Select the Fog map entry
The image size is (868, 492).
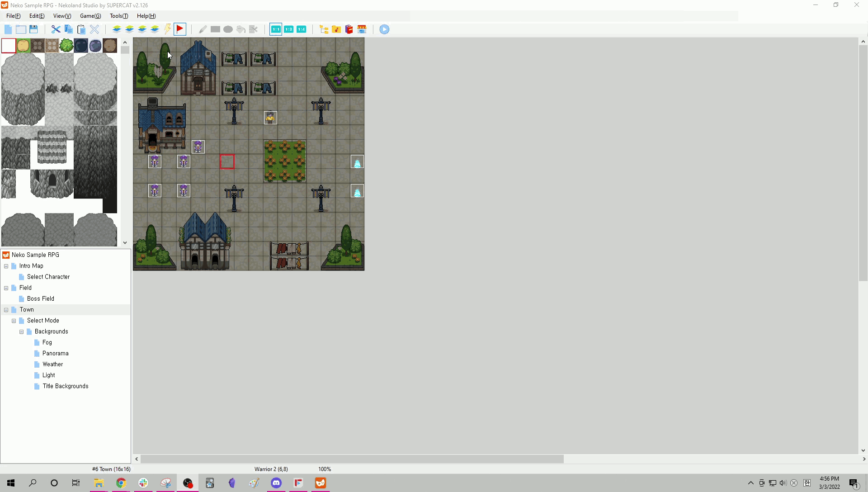coord(47,342)
